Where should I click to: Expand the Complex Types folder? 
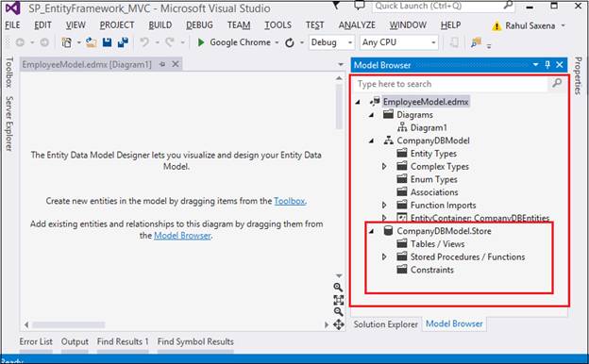pyautogui.click(x=384, y=166)
